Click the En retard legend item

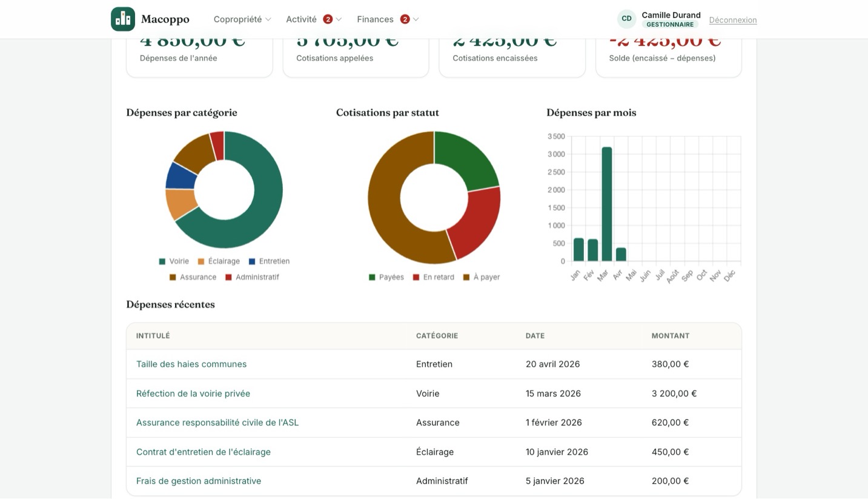click(x=433, y=277)
